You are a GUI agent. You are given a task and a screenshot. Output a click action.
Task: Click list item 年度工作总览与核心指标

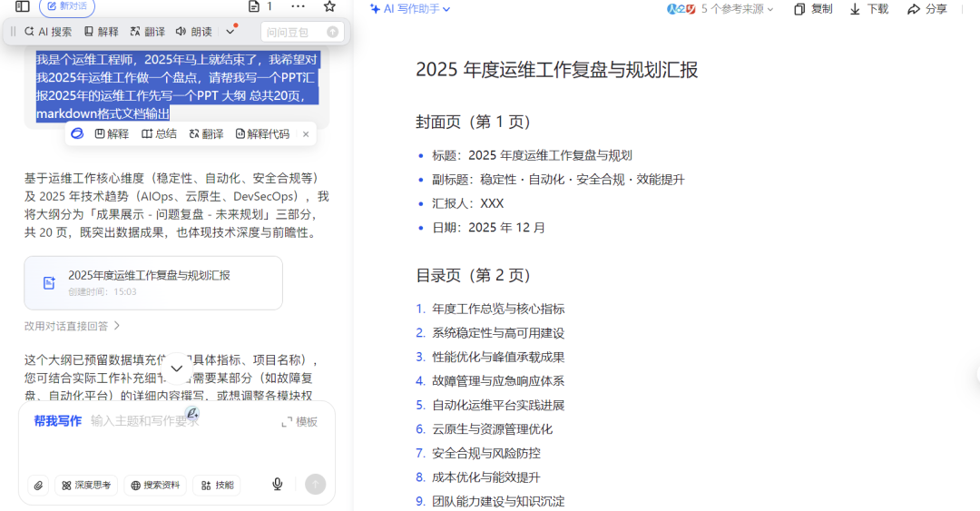(x=498, y=309)
